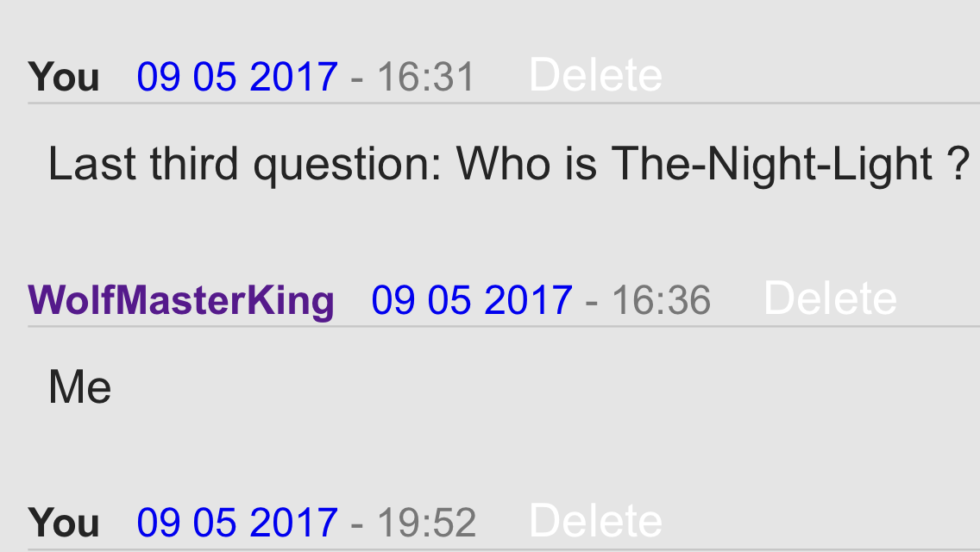
Task: Open the 09 05 2017 date link beside 16:31
Action: [x=237, y=77]
